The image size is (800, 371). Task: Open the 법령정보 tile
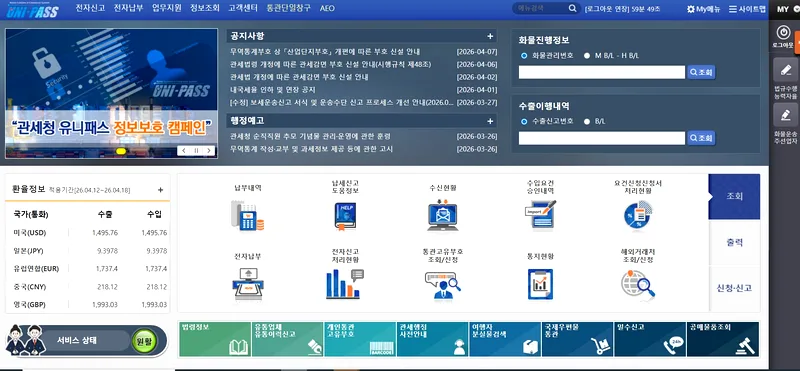215,339
